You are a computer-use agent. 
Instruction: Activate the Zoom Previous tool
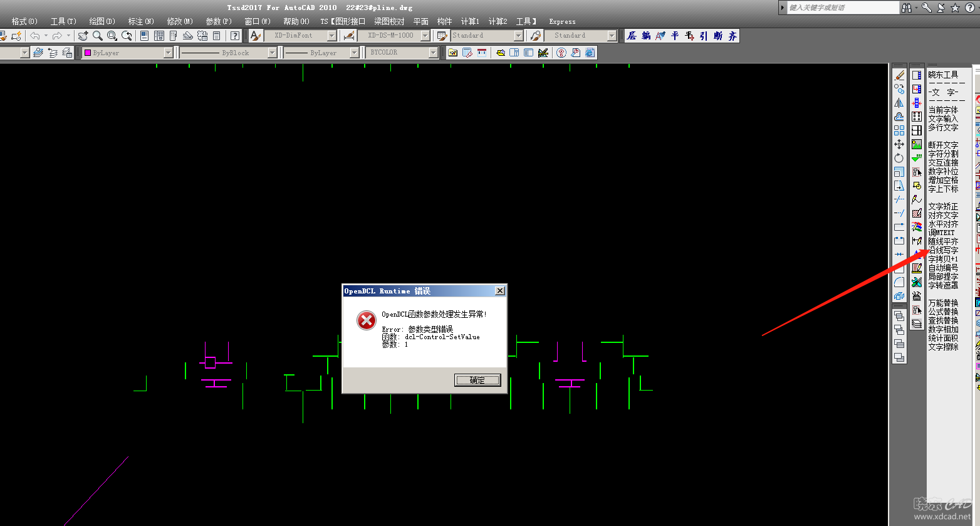point(127,36)
